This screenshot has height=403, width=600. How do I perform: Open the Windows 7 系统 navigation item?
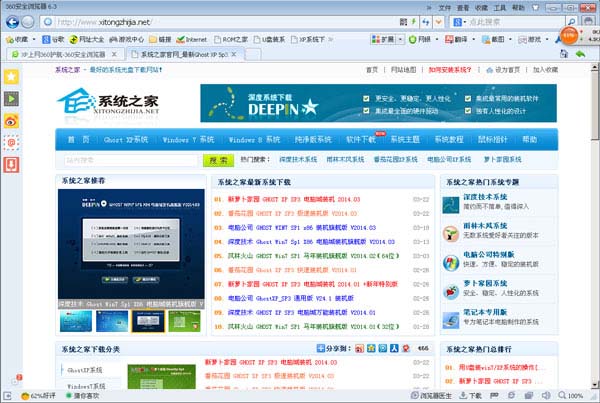(x=188, y=139)
